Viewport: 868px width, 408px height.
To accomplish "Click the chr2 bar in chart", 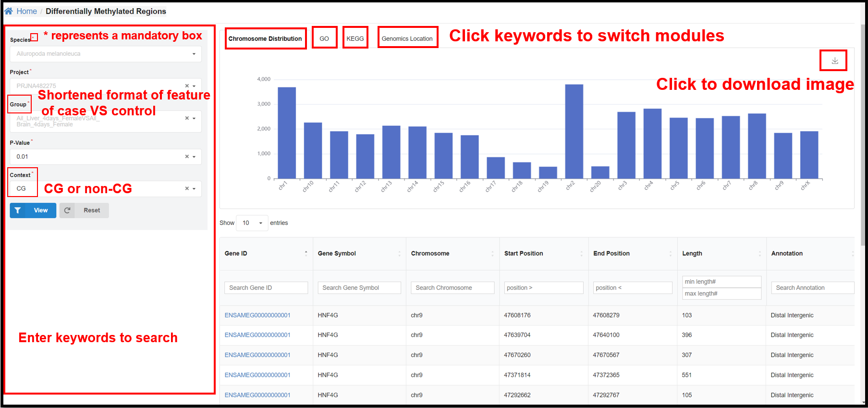I will coord(574,132).
